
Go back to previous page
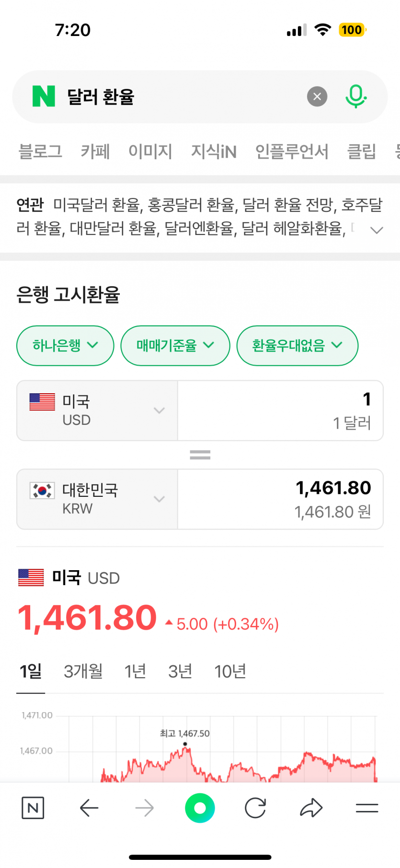89,808
